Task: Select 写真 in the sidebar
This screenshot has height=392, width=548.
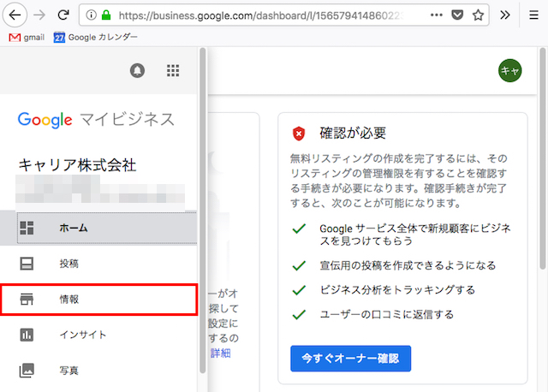Action: pyautogui.click(x=98, y=371)
